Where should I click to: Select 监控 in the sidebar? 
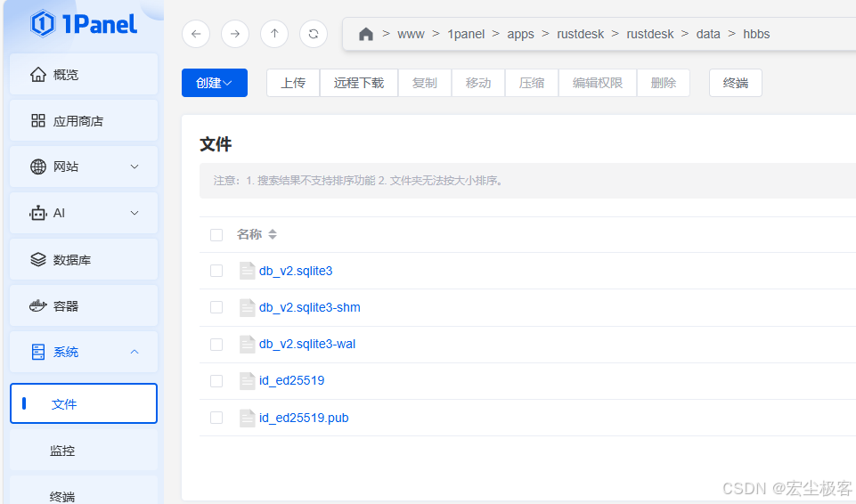click(x=84, y=451)
